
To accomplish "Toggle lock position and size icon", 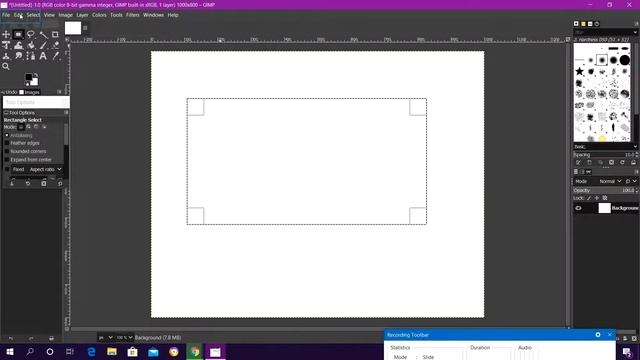I will 597,198.
